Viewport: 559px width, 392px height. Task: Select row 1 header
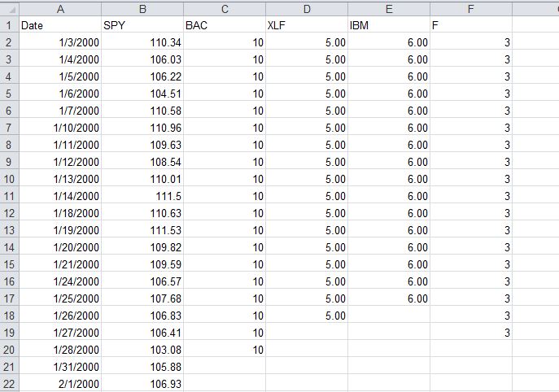pyautogui.click(x=9, y=25)
